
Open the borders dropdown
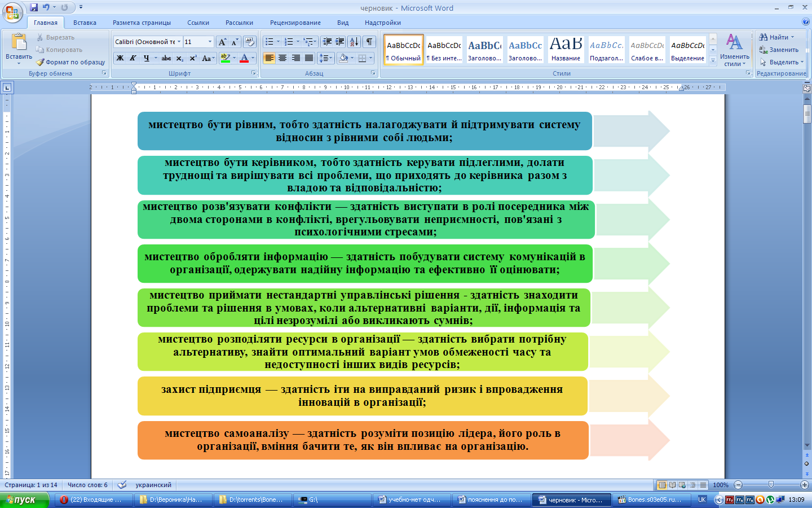tap(370, 58)
